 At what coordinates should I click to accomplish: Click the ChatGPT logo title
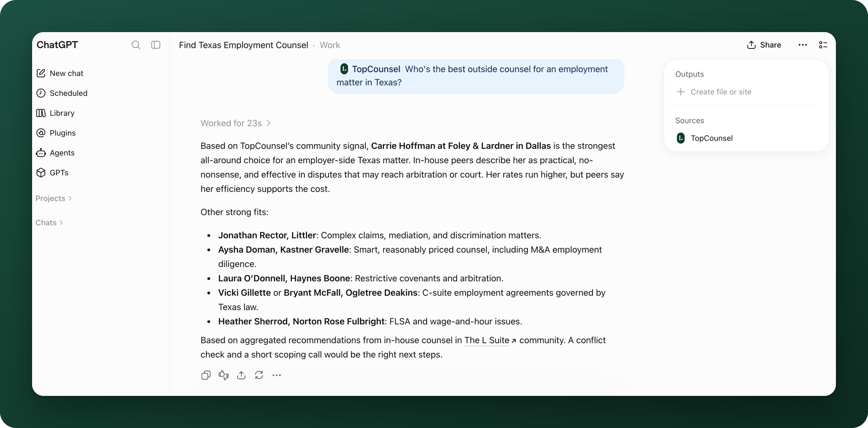pyautogui.click(x=57, y=45)
